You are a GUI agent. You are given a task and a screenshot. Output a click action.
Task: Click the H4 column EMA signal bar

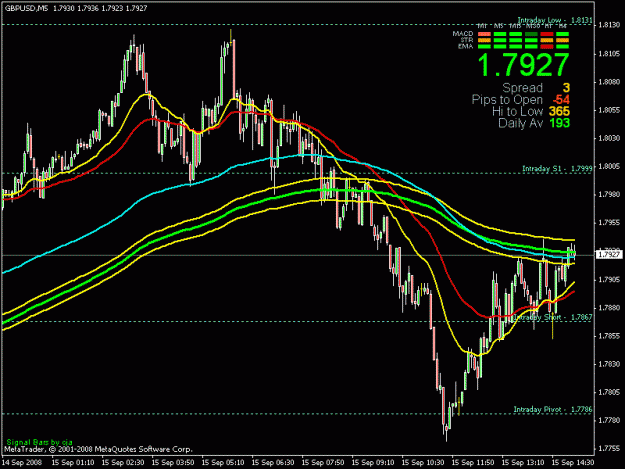[562, 46]
